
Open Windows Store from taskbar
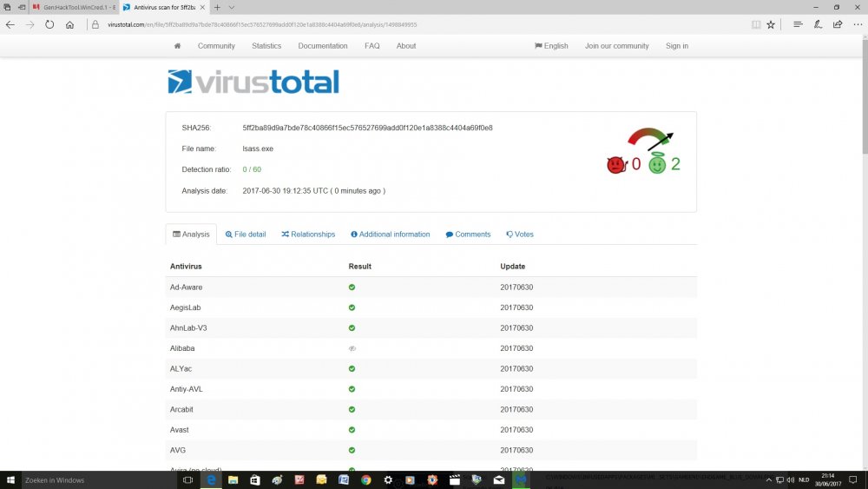click(255, 480)
